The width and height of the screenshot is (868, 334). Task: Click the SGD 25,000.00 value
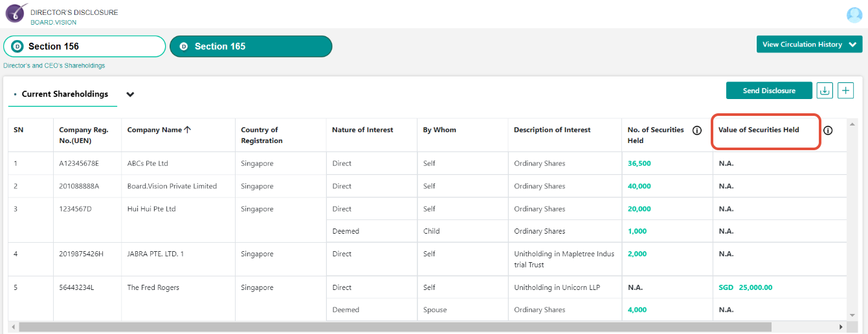[x=746, y=287]
